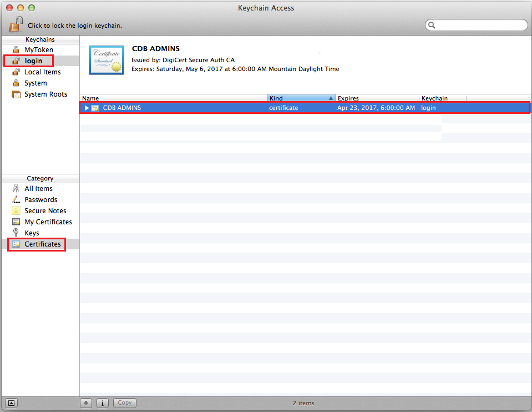Click the Secure Notes category icon
The image size is (532, 412).
[x=16, y=211]
